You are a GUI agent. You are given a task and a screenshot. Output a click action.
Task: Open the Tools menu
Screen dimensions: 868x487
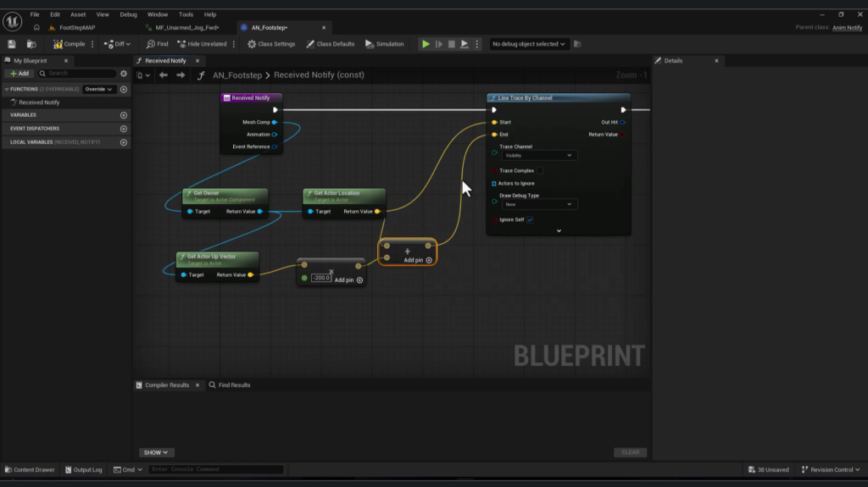(x=186, y=14)
